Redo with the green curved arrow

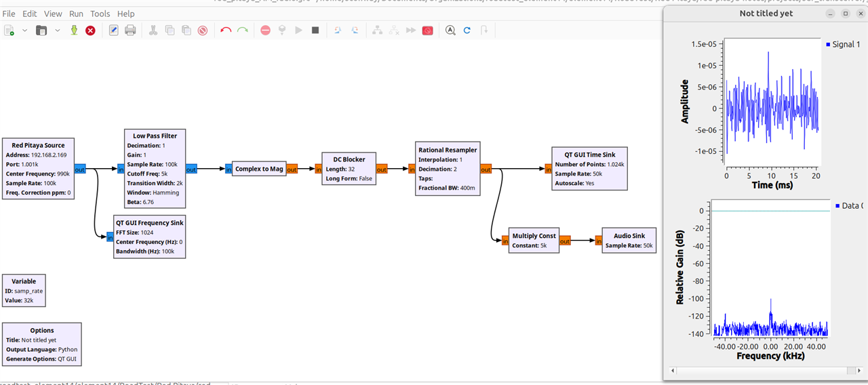pos(242,31)
